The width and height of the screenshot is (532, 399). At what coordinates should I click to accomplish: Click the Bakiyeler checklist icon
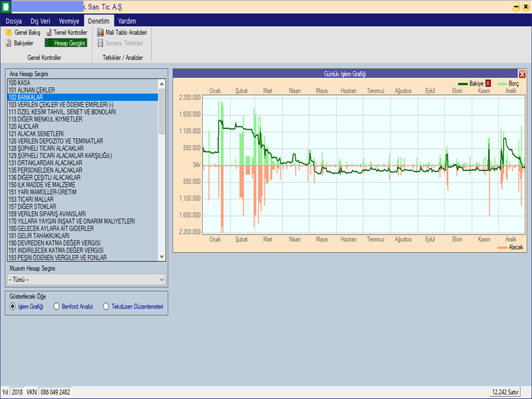coord(9,43)
